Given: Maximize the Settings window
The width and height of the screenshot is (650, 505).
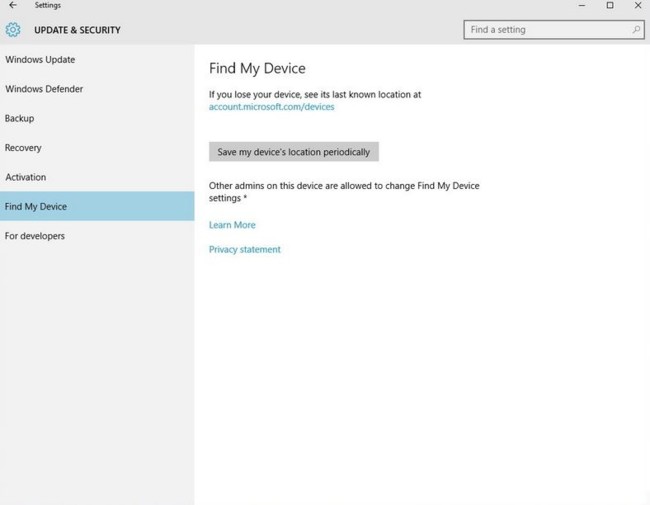Looking at the screenshot, I should [x=610, y=5].
